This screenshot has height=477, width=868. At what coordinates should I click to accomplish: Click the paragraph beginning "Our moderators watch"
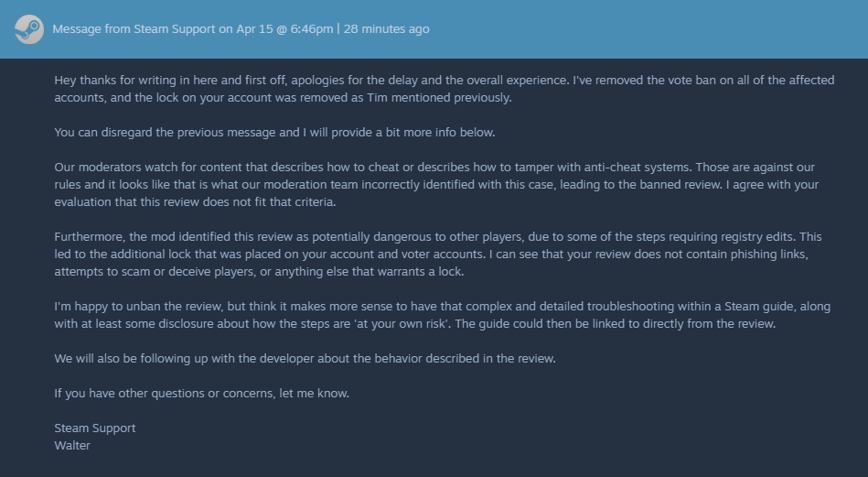[430, 185]
